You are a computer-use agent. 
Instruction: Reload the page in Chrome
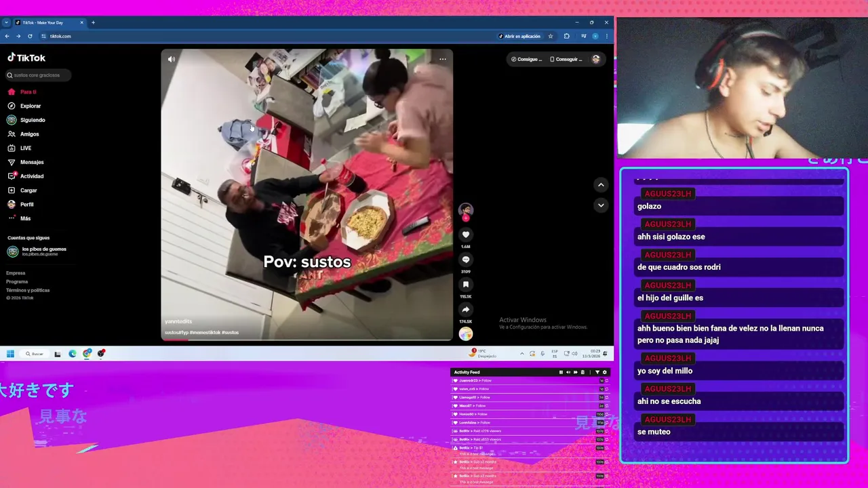point(30,36)
